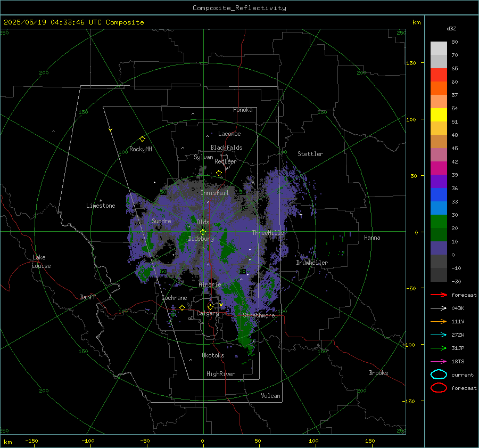Click the Cochrane city label
The width and height of the screenshot is (479, 448).
(174, 298)
